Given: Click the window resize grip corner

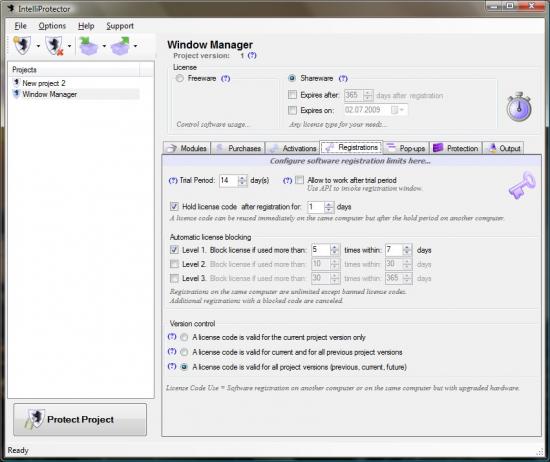Looking at the screenshot, I should click(x=540, y=452).
